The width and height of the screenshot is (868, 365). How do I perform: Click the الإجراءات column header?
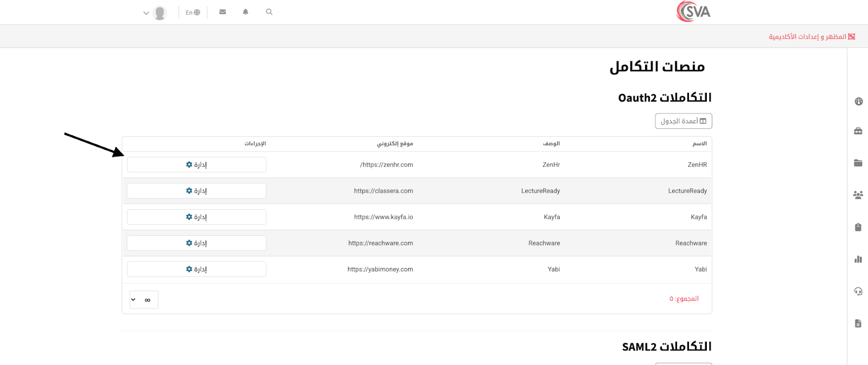click(x=255, y=143)
